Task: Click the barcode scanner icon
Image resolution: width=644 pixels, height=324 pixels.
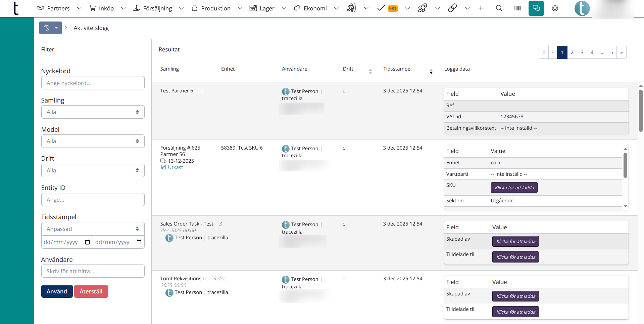Action: click(517, 8)
